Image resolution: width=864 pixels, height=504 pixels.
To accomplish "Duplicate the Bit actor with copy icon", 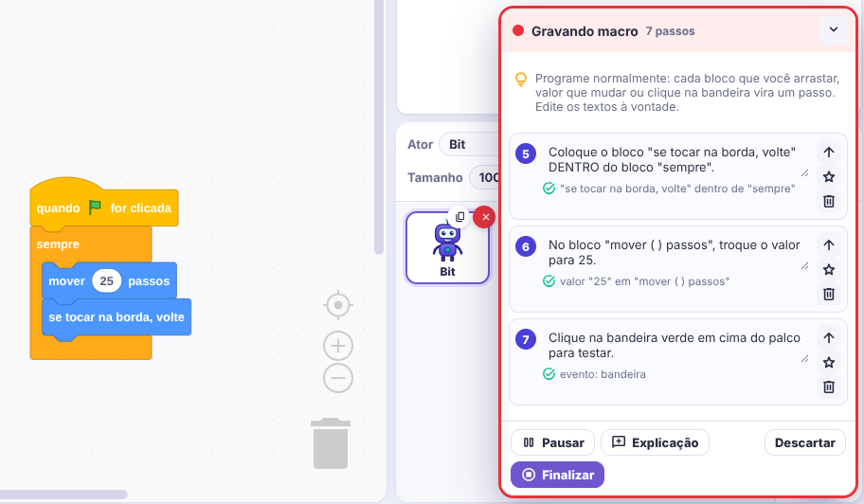I will pyautogui.click(x=460, y=217).
